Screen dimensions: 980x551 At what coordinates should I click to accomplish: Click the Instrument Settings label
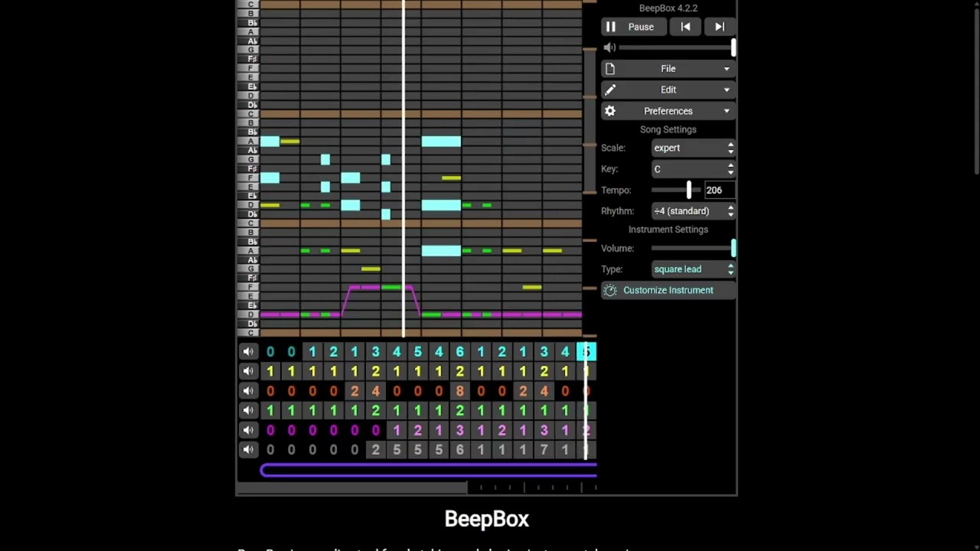[668, 230]
